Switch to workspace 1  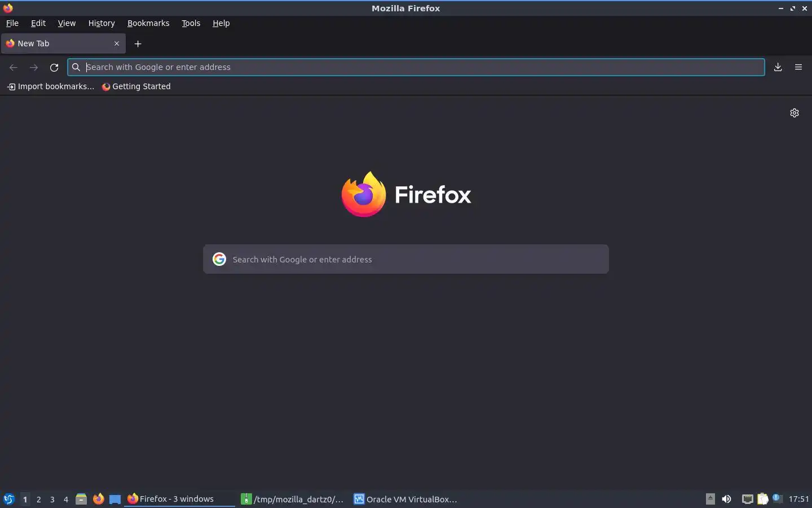25,499
